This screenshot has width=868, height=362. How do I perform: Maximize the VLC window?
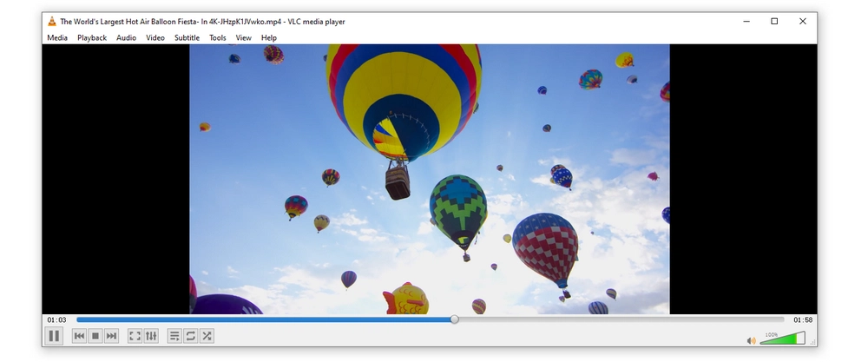coord(774,22)
